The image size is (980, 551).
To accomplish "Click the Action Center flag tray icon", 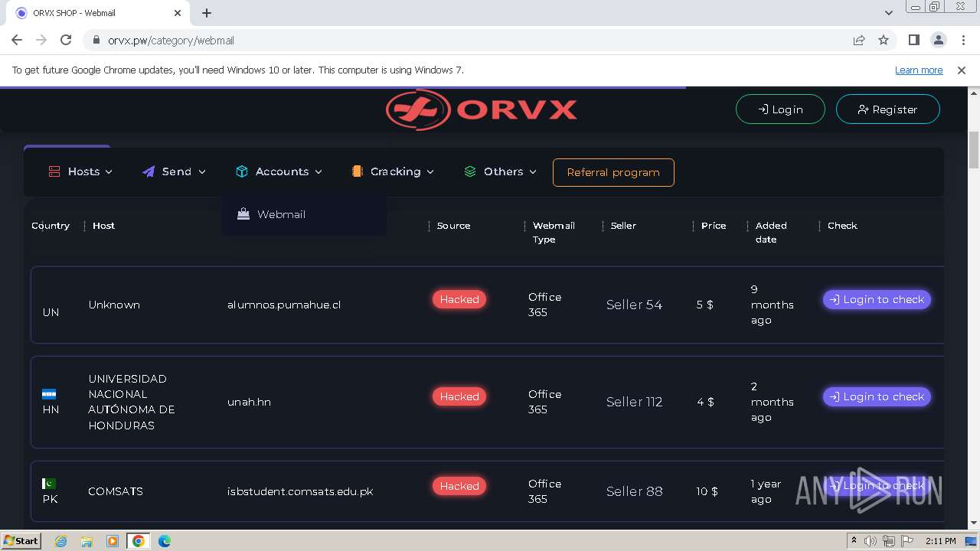I will [x=907, y=541].
